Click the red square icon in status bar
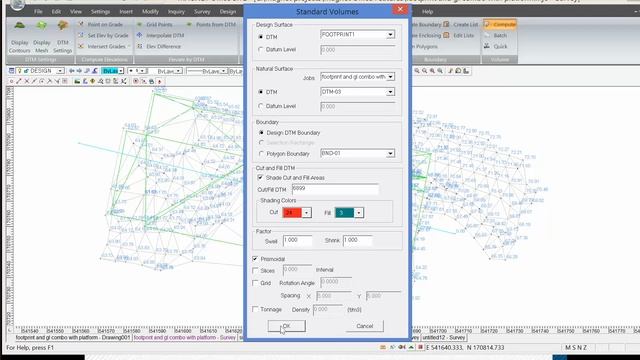The image size is (640, 360). [x=420, y=347]
